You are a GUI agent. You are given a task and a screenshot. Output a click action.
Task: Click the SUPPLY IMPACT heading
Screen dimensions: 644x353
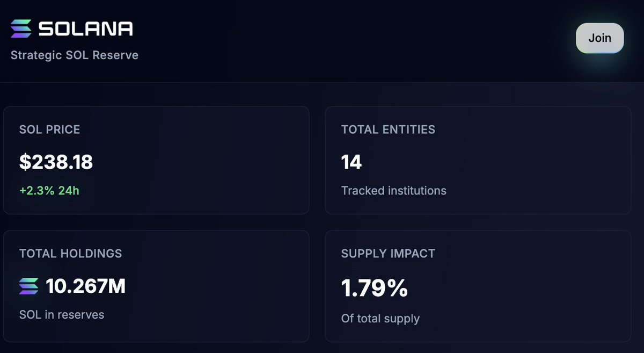(388, 254)
